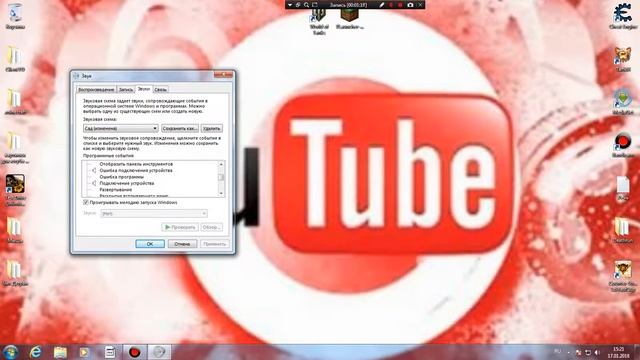This screenshot has width=640, height=360.
Task: Click the Sound dialog taskbar button
Action: 159,352
